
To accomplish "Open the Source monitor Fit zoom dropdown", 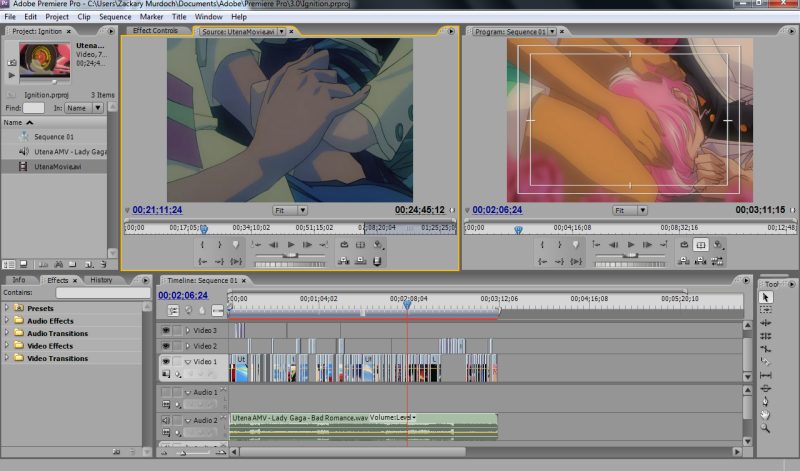I will [x=290, y=210].
